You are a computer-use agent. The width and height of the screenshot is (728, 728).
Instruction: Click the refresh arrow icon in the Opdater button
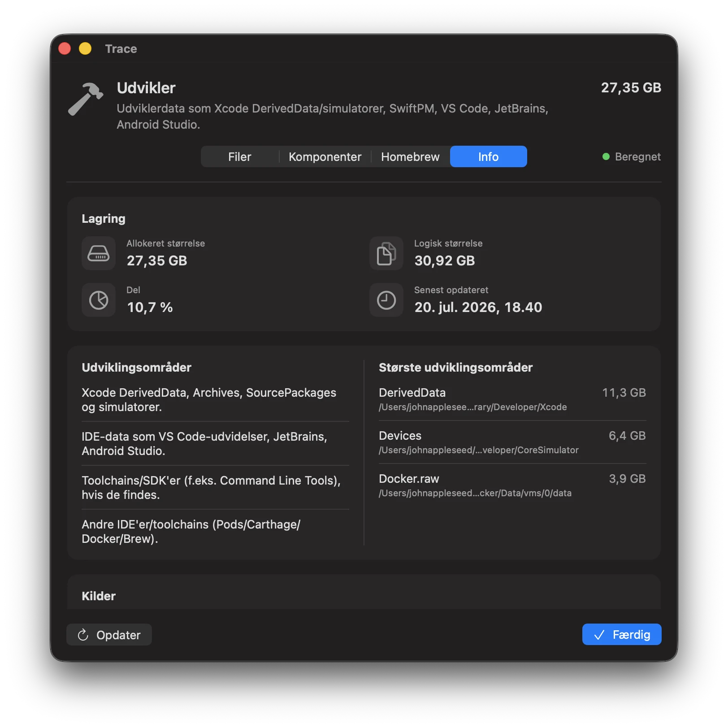tap(83, 635)
